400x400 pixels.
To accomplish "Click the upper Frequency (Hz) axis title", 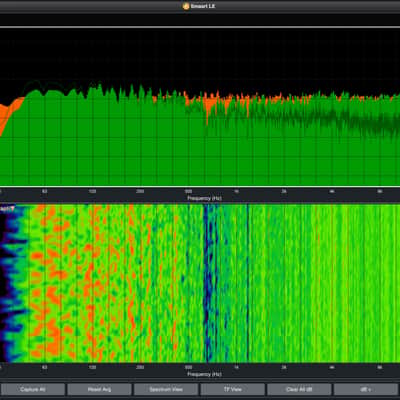I will click(204, 198).
